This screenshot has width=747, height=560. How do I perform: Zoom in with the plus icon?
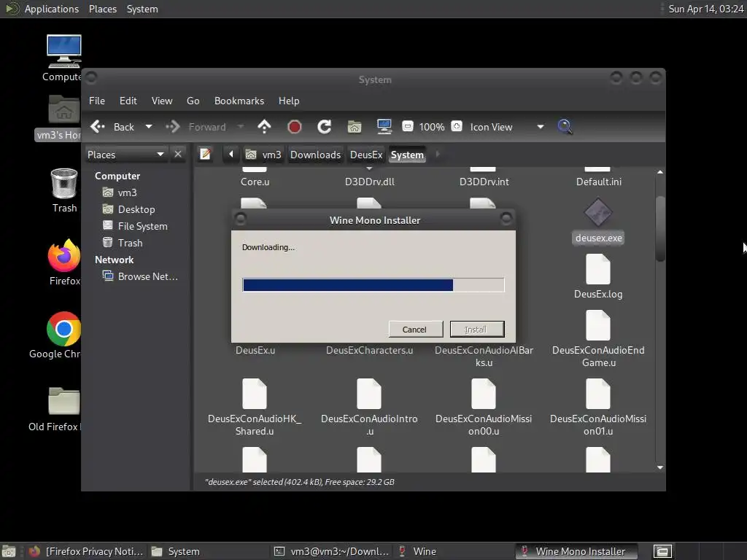[457, 126]
